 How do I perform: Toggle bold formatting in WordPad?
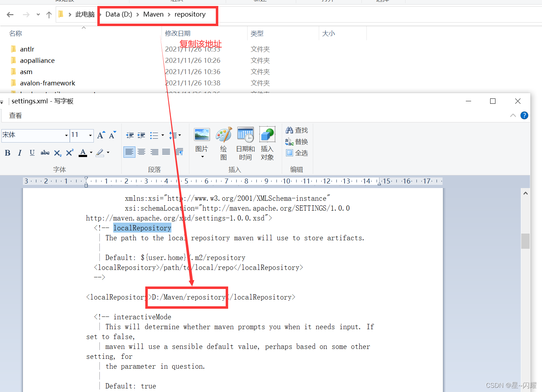point(7,153)
